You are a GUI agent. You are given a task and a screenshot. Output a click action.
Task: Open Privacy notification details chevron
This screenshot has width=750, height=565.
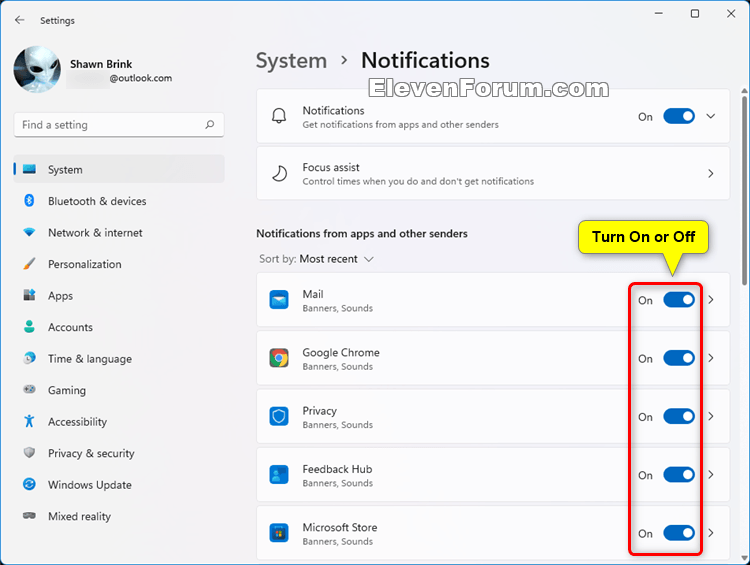[x=711, y=417]
